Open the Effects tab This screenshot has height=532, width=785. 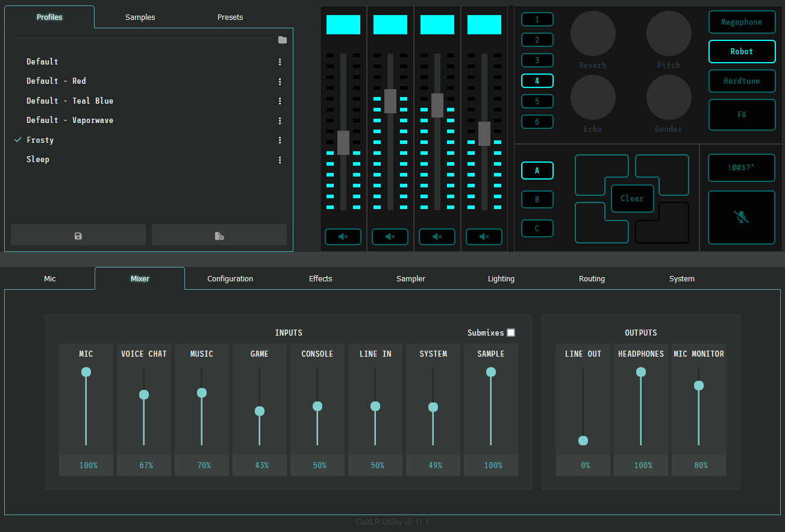[x=321, y=278]
